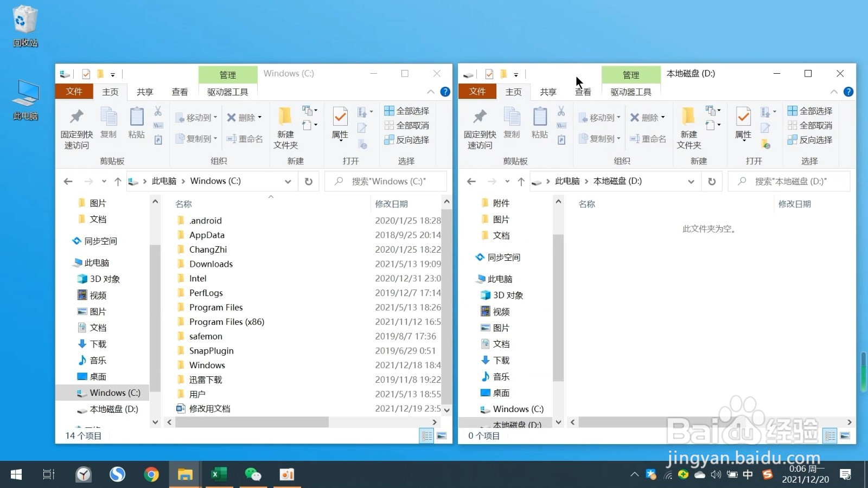Select 同步空间 in local disk (D:) navigation pane
Image resolution: width=868 pixels, height=488 pixels.
coord(497,257)
